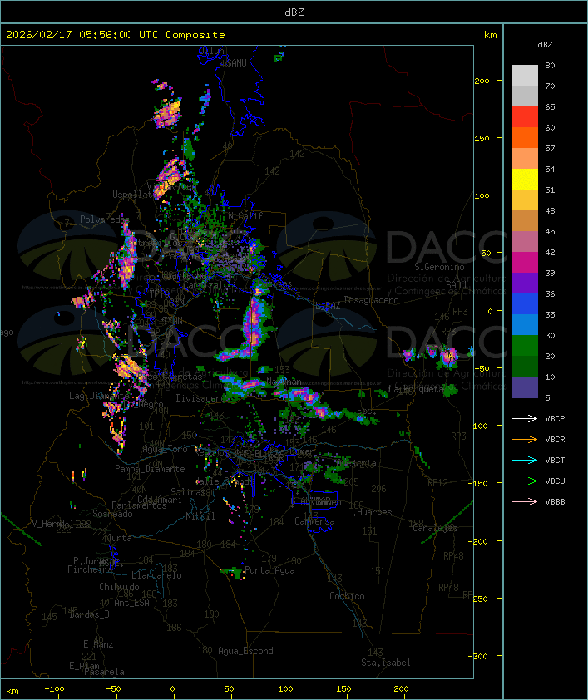Click the '5' value at the legend bottom

click(547, 397)
